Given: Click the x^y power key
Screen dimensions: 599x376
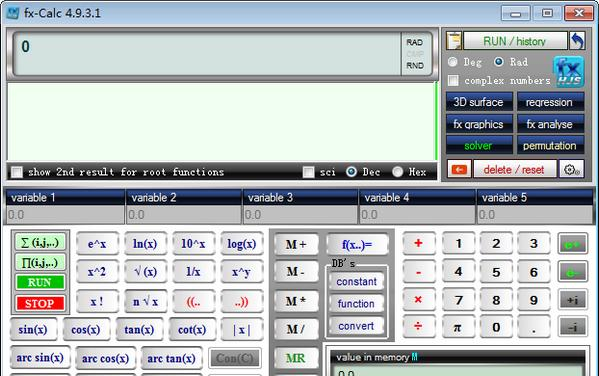Looking at the screenshot, I should coord(242,272).
